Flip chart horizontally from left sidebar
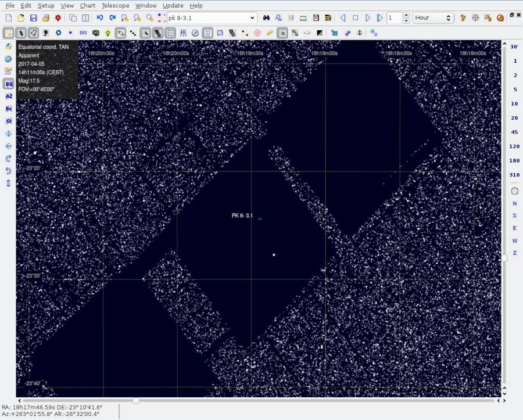 tap(9, 134)
